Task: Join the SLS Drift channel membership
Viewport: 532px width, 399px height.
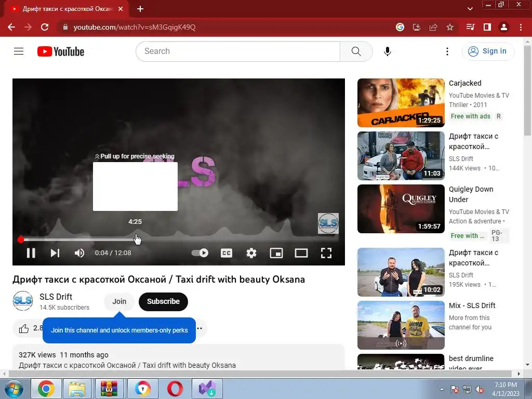Action: click(119, 301)
